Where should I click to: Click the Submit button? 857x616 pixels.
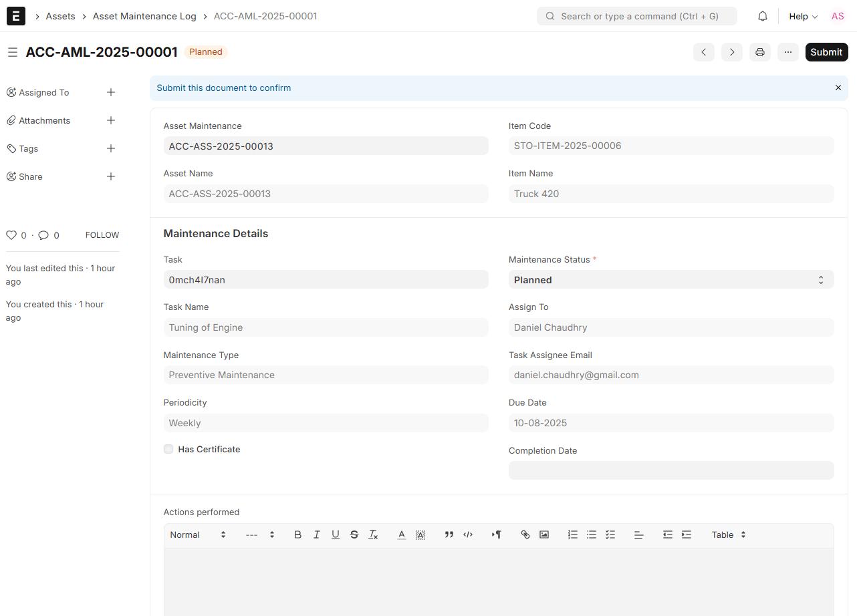tap(827, 52)
